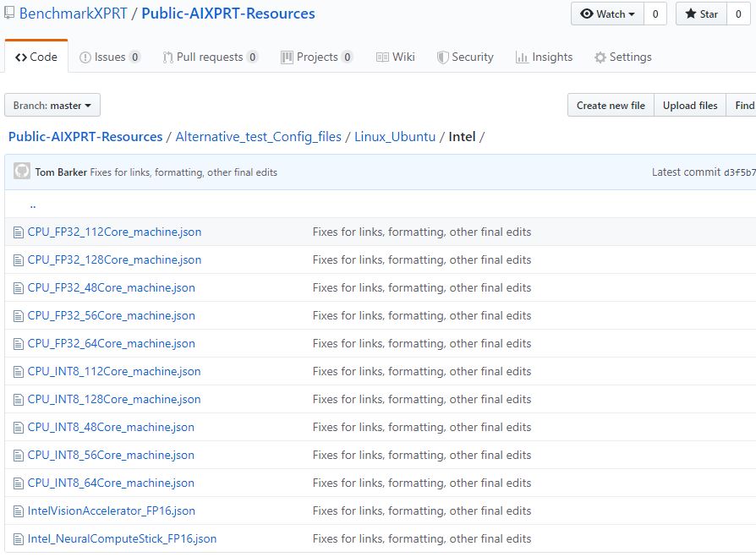Click the Pull requests merge icon

click(x=167, y=57)
